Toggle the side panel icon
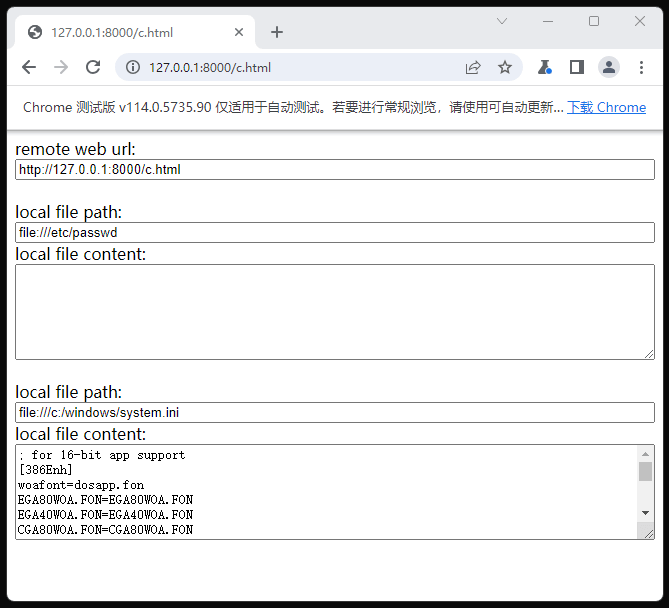Image resolution: width=669 pixels, height=608 pixels. 576,67
